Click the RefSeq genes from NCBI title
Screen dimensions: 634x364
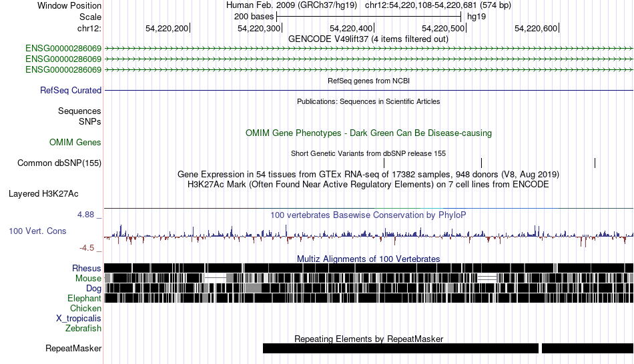point(368,81)
